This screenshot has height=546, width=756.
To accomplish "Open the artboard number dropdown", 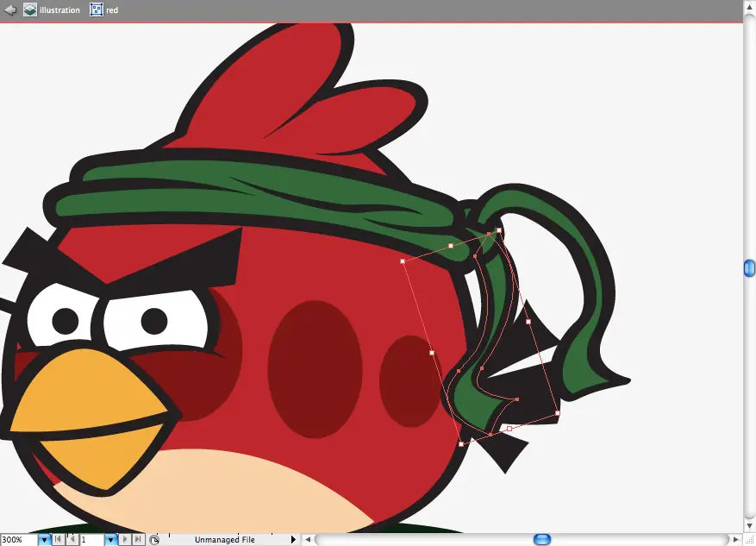I will pos(111,540).
